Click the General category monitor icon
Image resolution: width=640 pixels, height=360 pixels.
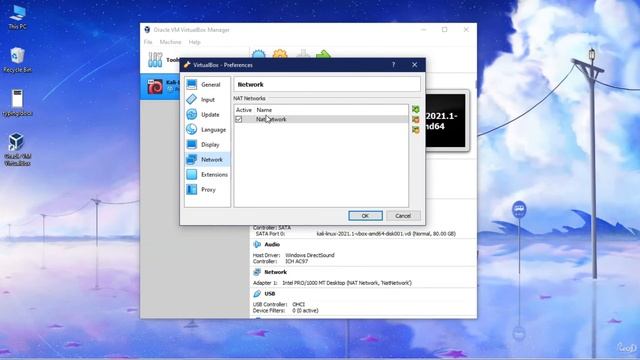point(191,84)
